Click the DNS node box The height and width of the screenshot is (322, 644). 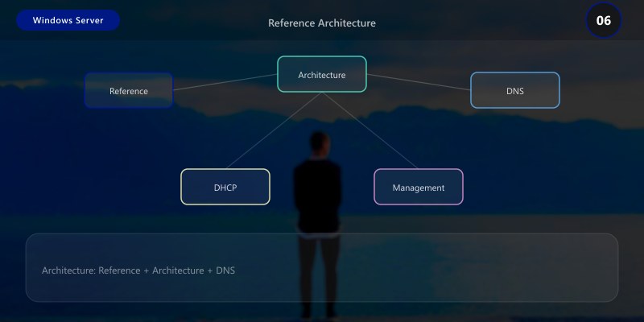pos(514,90)
